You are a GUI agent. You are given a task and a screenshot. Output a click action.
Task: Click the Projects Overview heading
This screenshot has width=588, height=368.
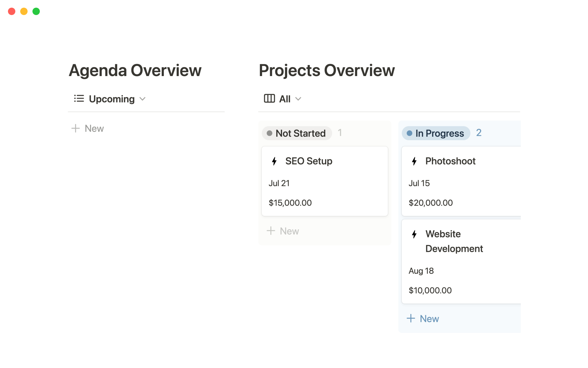327,71
